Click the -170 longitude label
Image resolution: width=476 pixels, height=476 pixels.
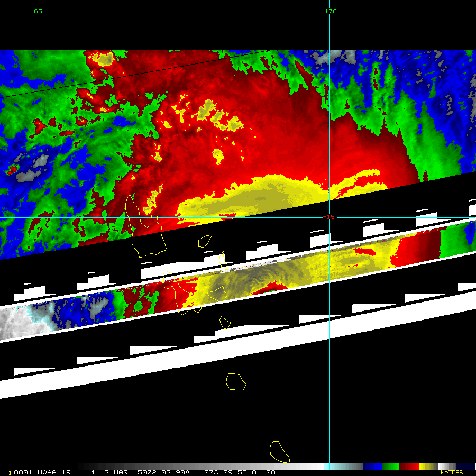328,11
